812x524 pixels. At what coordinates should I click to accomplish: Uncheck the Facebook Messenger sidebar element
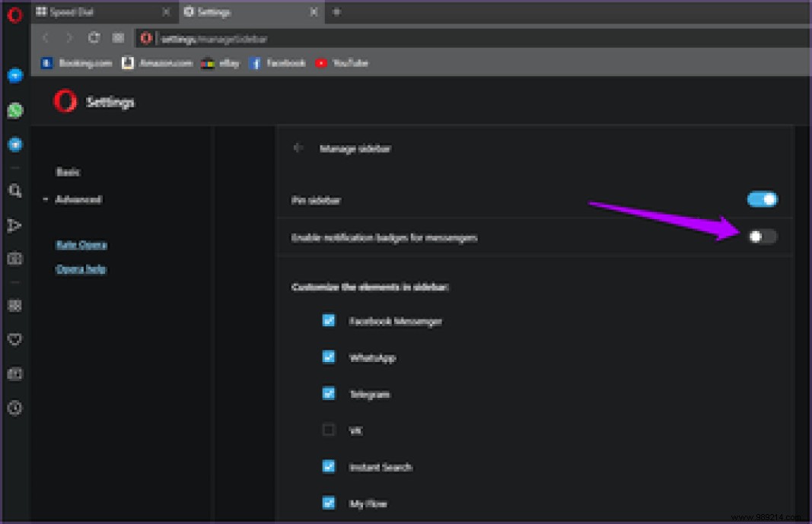[328, 320]
